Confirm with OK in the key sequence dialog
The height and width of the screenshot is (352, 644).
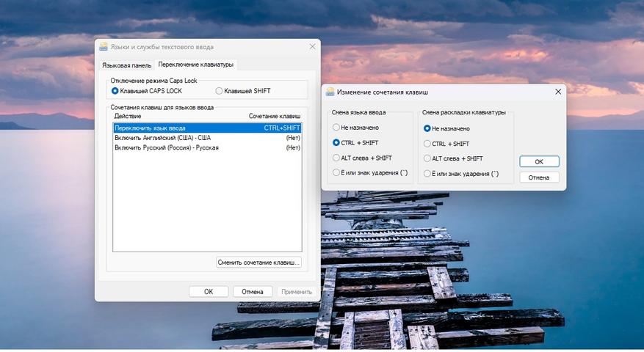point(539,161)
